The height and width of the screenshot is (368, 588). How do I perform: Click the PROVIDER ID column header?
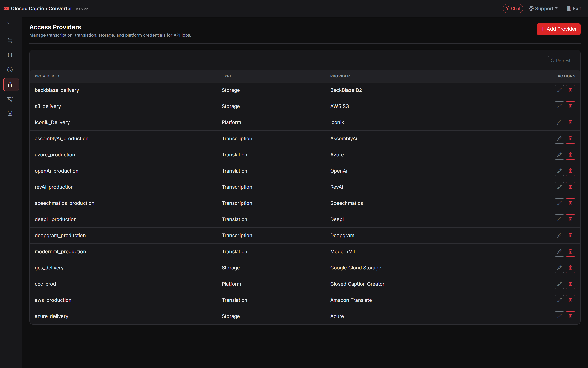(47, 76)
